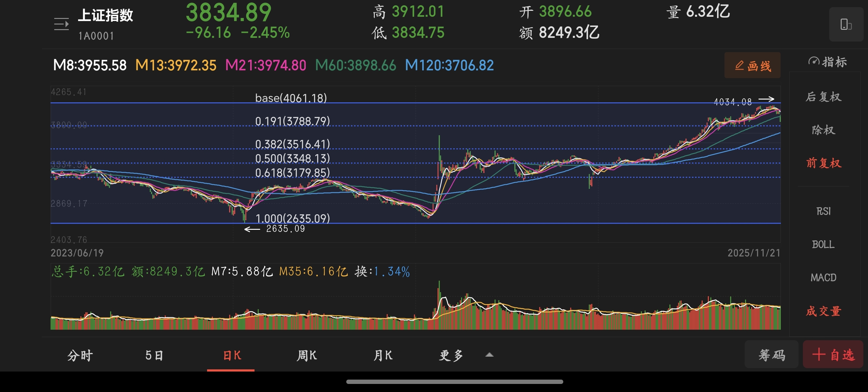868x392 pixels.
Task: Select the BOLL indicator
Action: 823,244
